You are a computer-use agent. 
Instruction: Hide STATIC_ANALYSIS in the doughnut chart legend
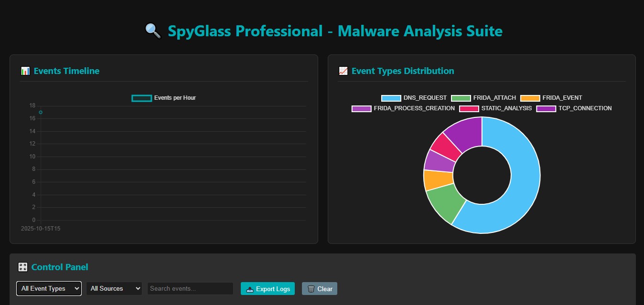point(495,108)
